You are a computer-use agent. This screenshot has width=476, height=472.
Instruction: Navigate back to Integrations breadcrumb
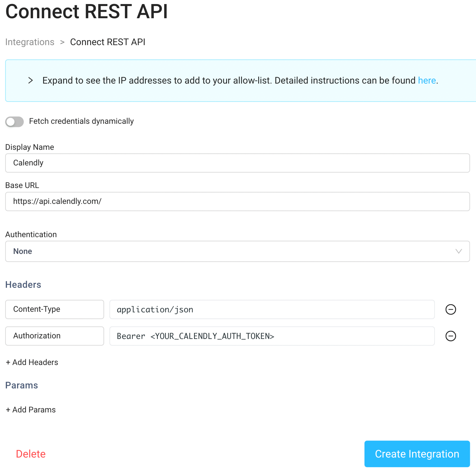pos(30,42)
